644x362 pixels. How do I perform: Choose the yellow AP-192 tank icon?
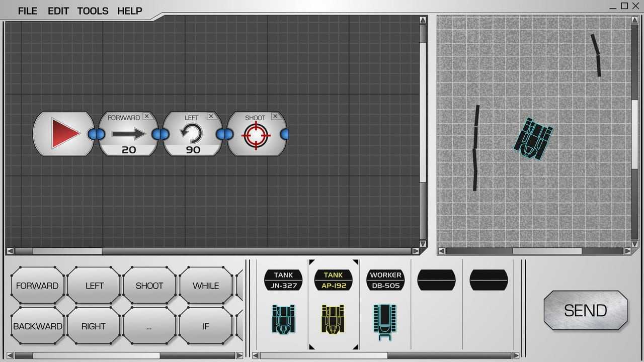click(333, 319)
